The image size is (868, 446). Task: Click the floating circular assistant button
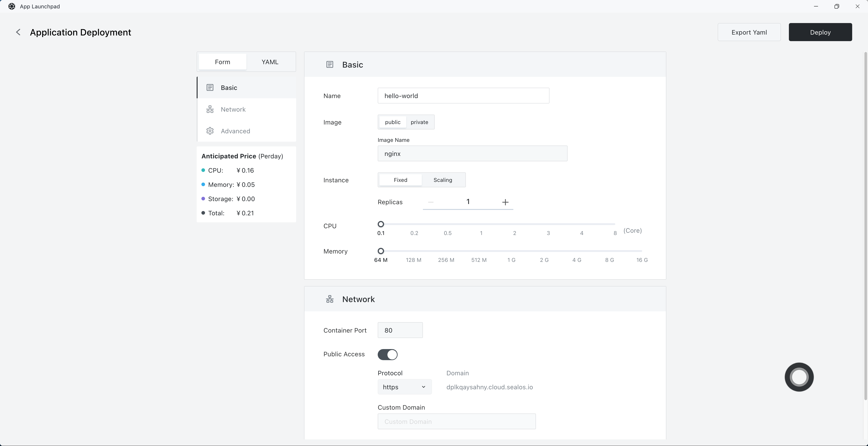pos(799,377)
